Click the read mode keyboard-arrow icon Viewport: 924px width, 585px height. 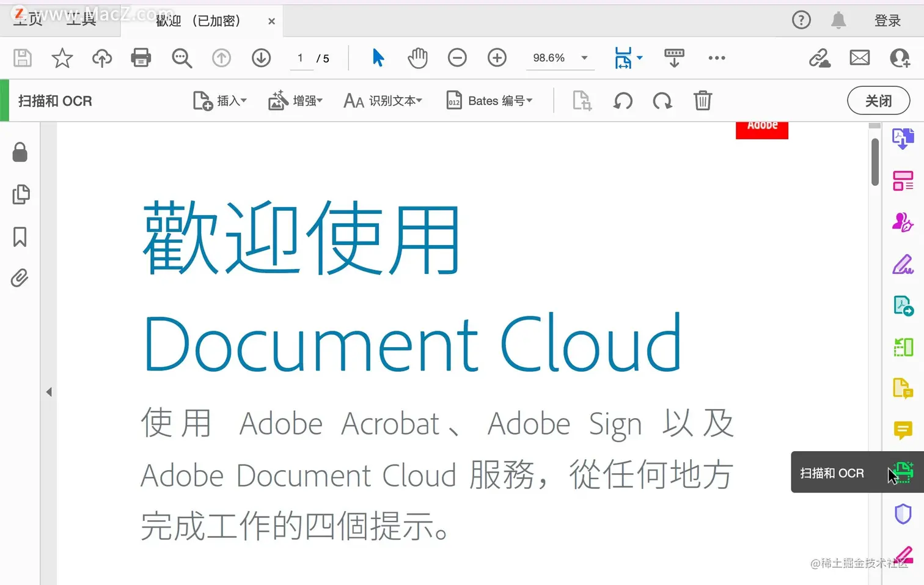tap(674, 58)
